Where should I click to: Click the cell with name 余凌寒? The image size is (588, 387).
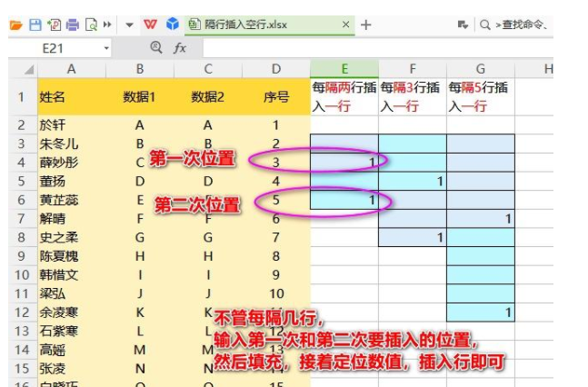[x=72, y=313]
